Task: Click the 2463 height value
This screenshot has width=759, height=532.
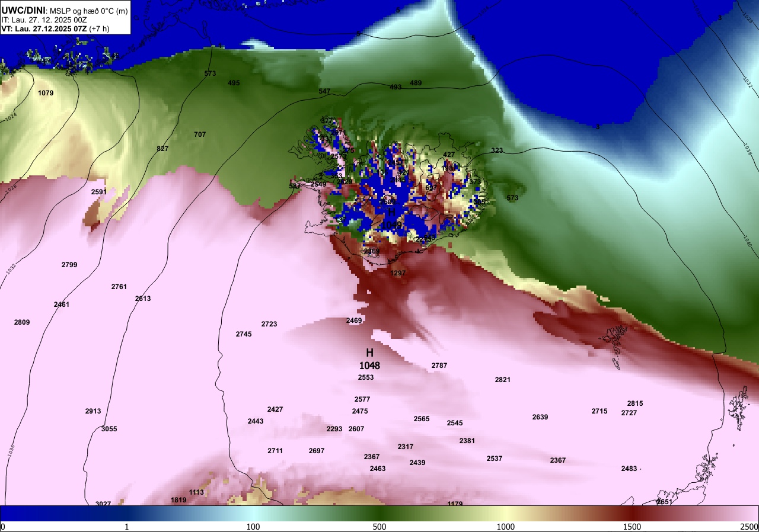Action: [x=378, y=469]
